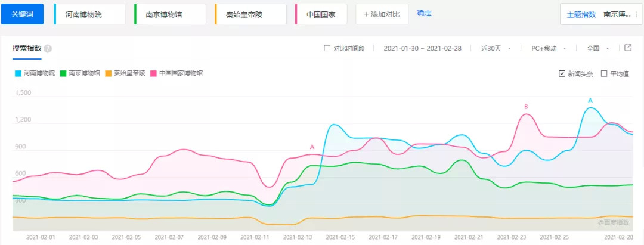Toggle the 对比时间段 checkbox
The height and width of the screenshot is (245, 644).
pyautogui.click(x=327, y=48)
